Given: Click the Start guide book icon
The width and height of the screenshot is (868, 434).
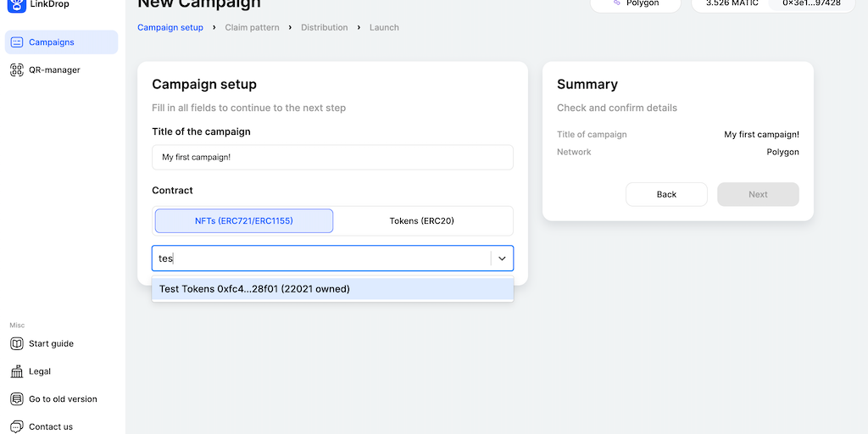Looking at the screenshot, I should [17, 343].
